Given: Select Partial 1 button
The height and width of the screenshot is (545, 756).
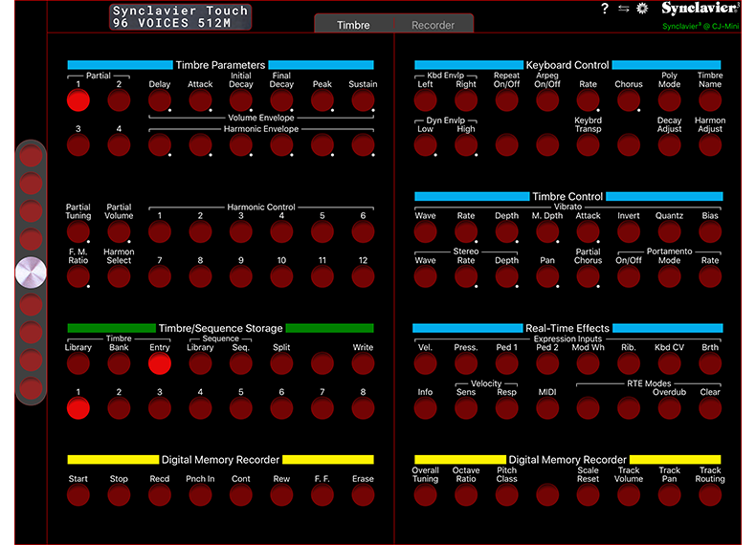Looking at the screenshot, I should pos(78,100).
